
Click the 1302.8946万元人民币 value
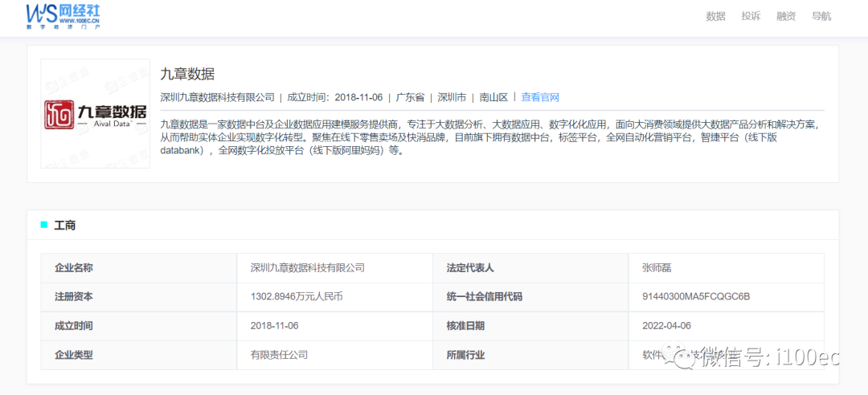click(297, 296)
